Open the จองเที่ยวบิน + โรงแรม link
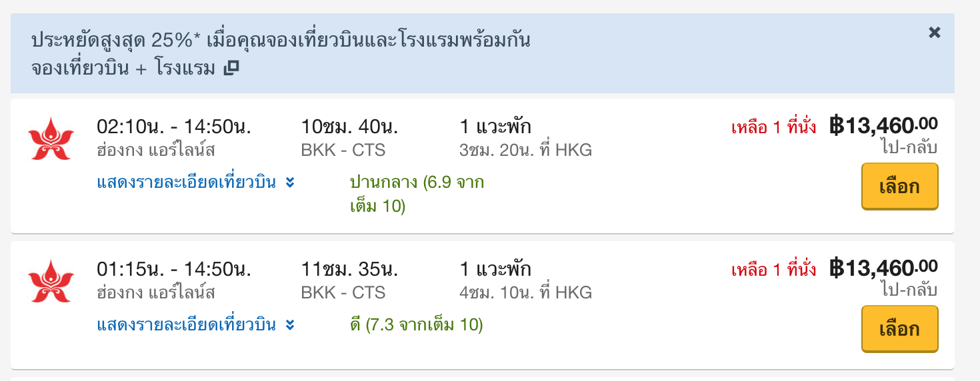 tap(123, 68)
